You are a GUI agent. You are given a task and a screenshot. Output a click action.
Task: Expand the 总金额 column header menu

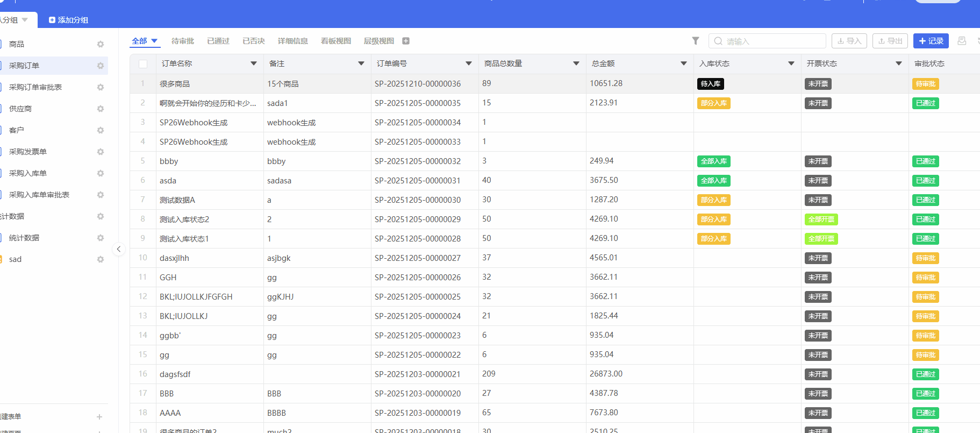click(683, 63)
